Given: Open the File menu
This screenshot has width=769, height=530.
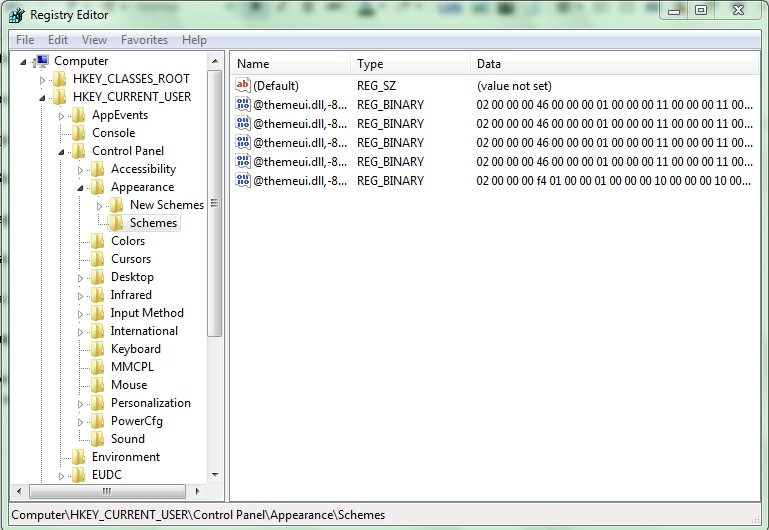Looking at the screenshot, I should coord(25,40).
